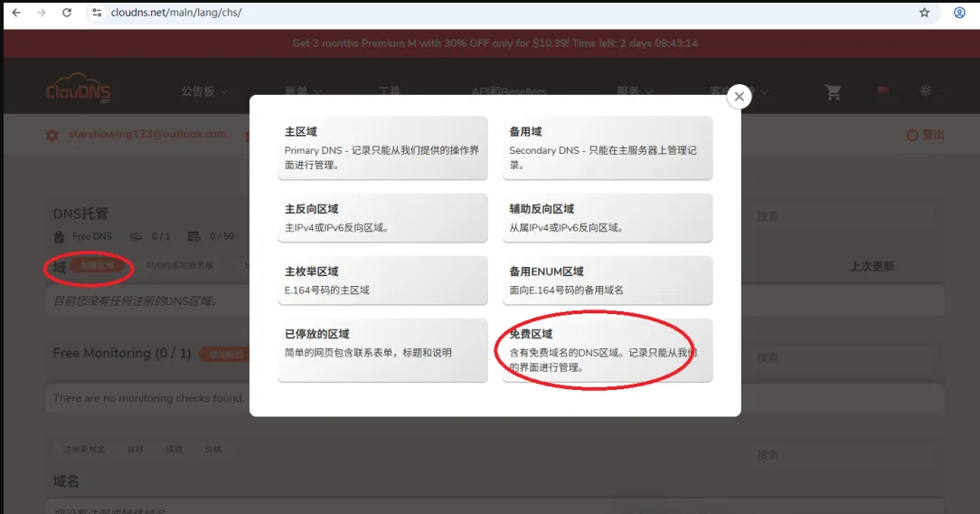Toggle the light/dark theme sun icon
This screenshot has width=980, height=514.
[926, 90]
